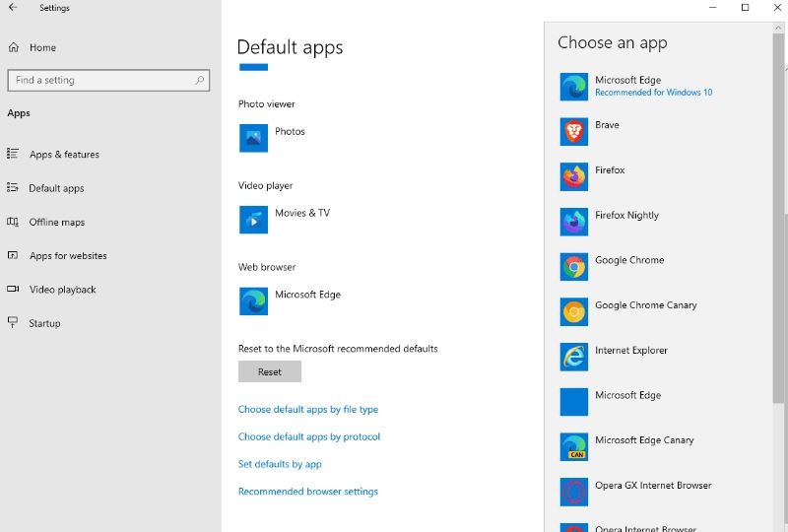Screen dimensions: 788x532
Task: Select the Firefox Nightly icon
Action: (x=574, y=222)
